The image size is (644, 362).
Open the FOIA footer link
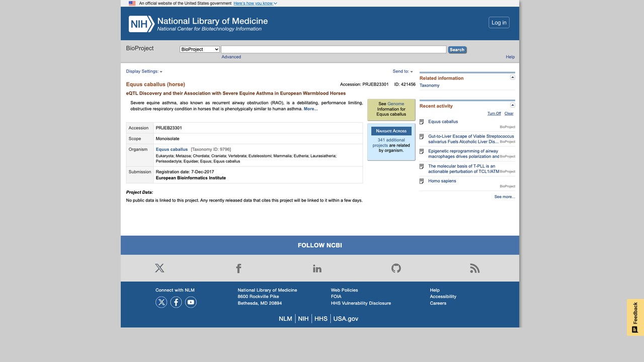[336, 297]
